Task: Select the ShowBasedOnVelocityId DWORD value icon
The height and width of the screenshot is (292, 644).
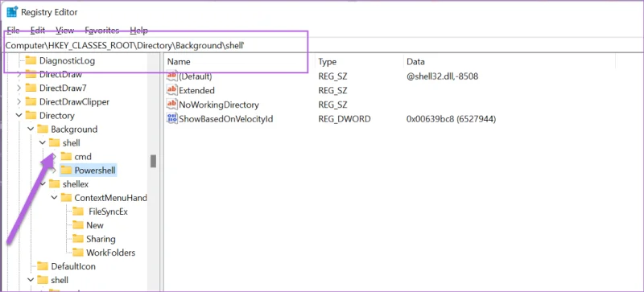Action: [171, 119]
